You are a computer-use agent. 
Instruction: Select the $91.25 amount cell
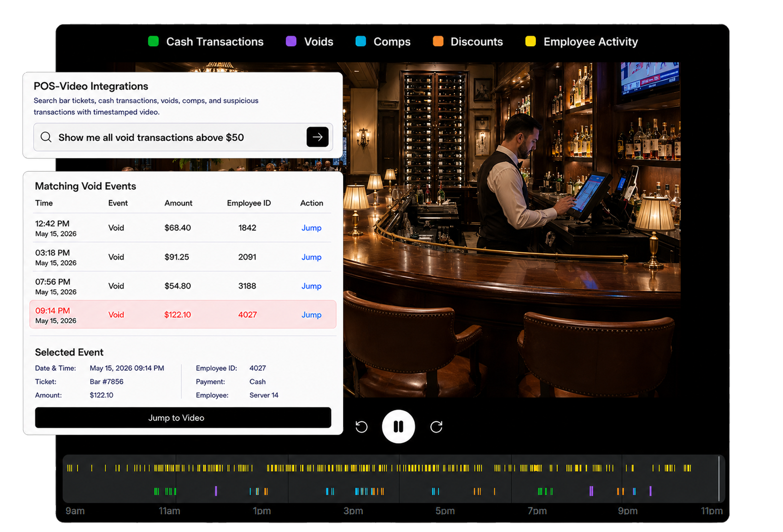[176, 257]
